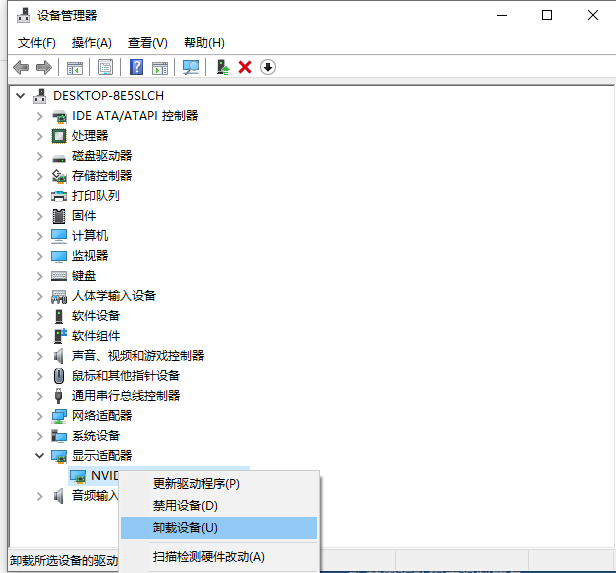
Task: Select 更新驱动程序(P) in context menu
Action: point(196,484)
